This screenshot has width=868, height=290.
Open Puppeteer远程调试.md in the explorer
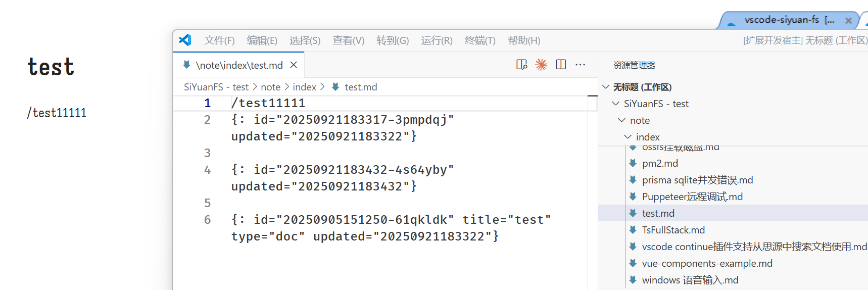692,197
